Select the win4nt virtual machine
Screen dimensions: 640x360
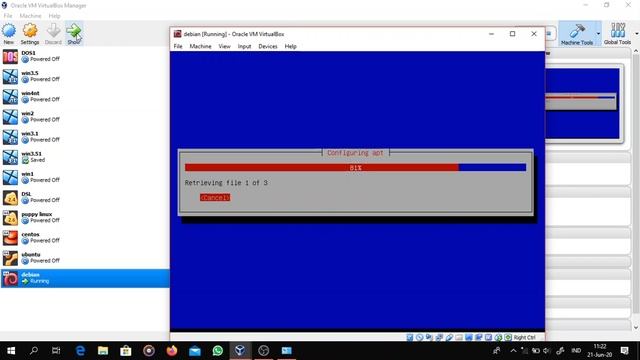coord(85,96)
